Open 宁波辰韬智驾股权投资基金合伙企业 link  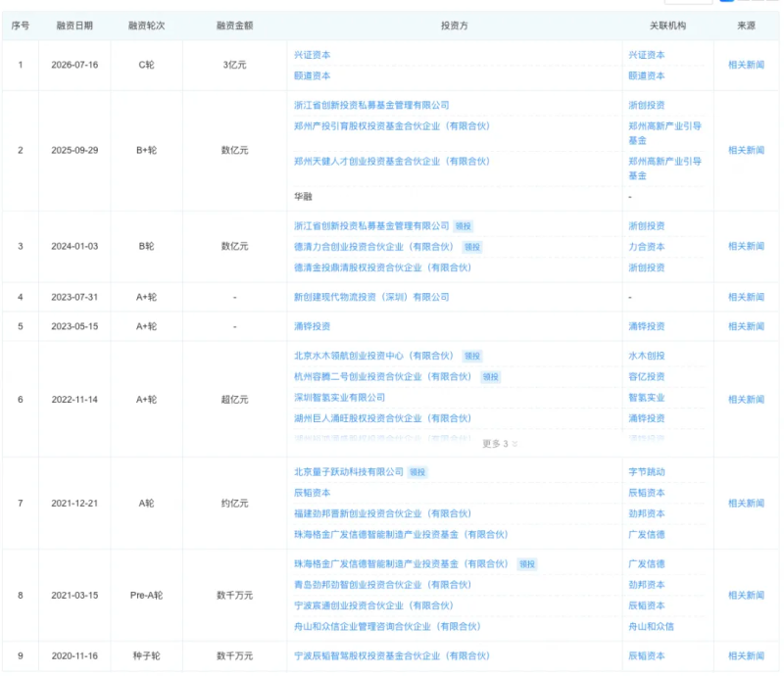[x=392, y=656]
